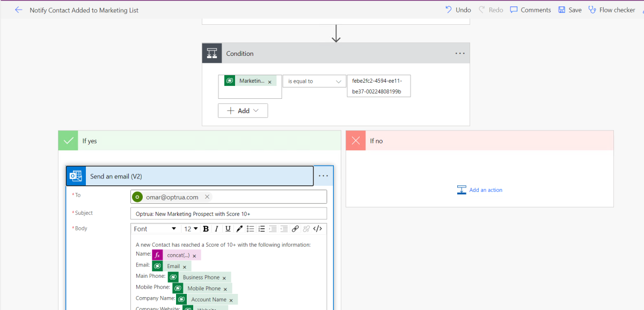Switch to the HTML code view

point(318,229)
